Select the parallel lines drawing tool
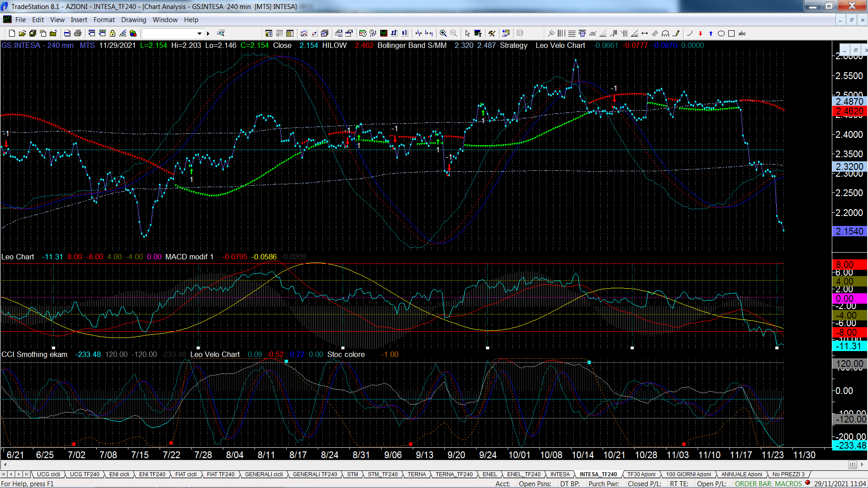The width and height of the screenshot is (868, 488). 655,33
